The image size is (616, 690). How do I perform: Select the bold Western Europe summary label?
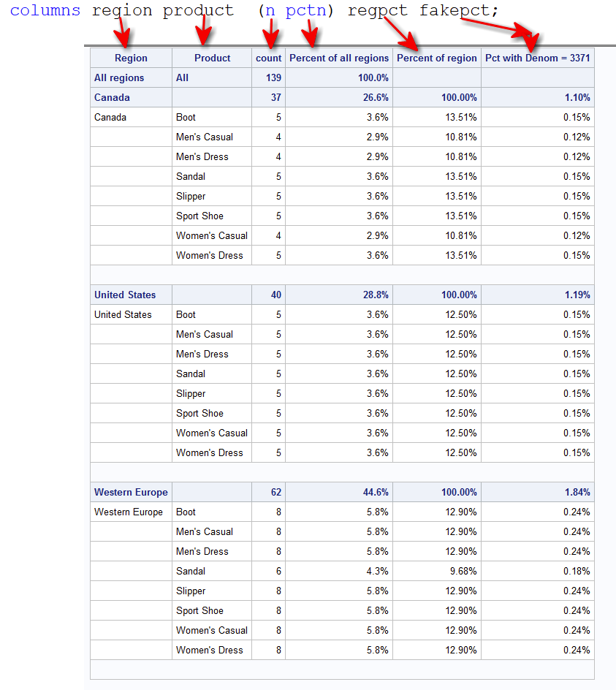[131, 492]
